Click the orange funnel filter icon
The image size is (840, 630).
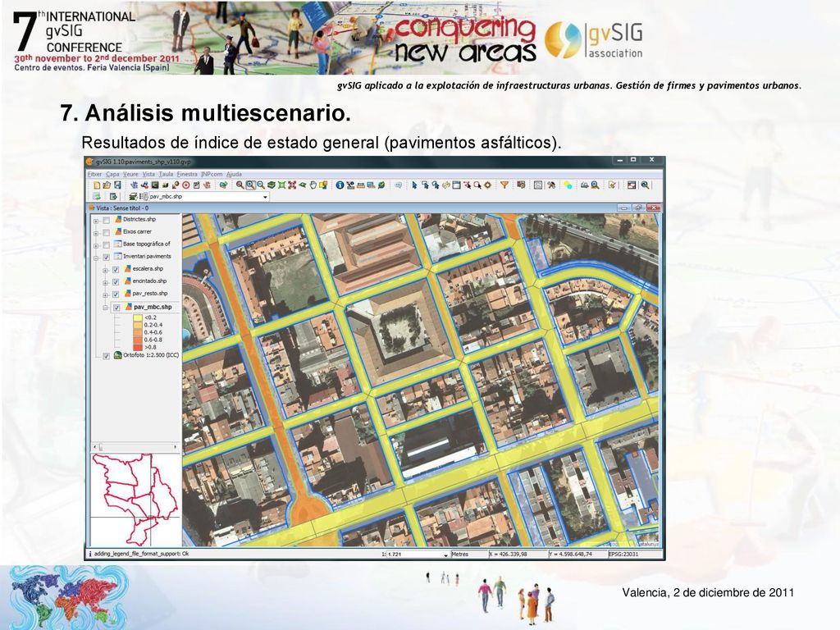(504, 185)
